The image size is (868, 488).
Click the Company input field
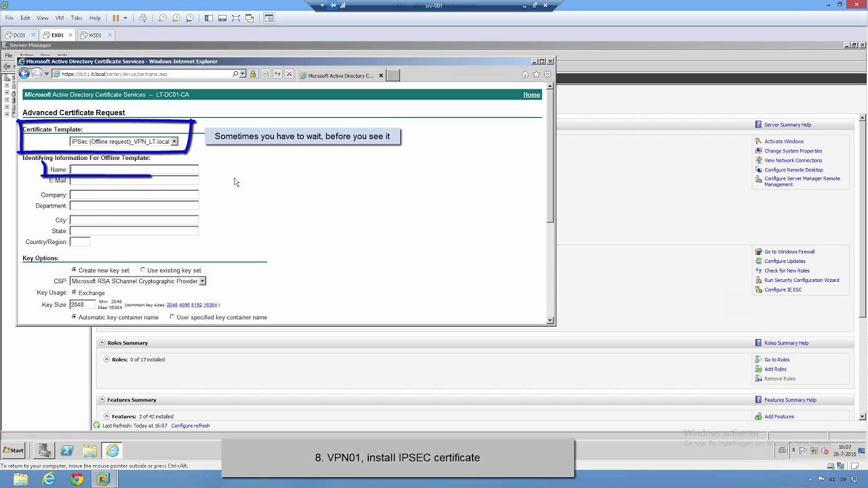pos(134,195)
